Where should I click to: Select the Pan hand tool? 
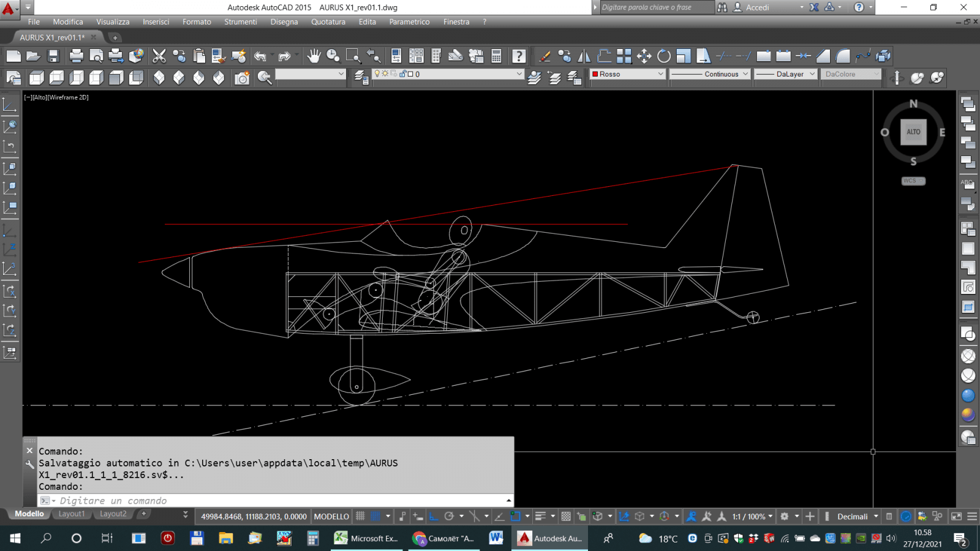314,56
